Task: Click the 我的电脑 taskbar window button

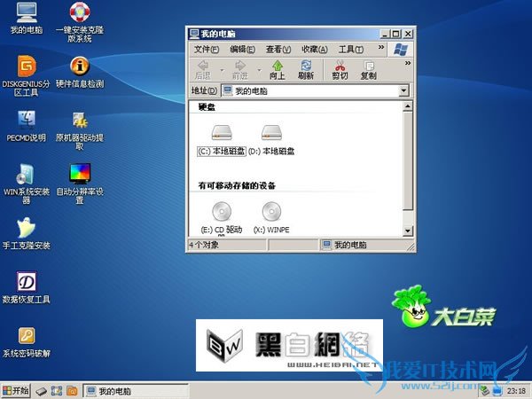Action: pos(133,390)
